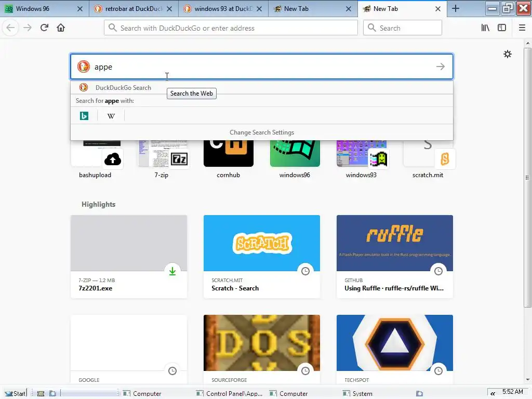This screenshot has height=399, width=532.
Task: Open the 7z2201.exe download highlight
Action: (129, 257)
